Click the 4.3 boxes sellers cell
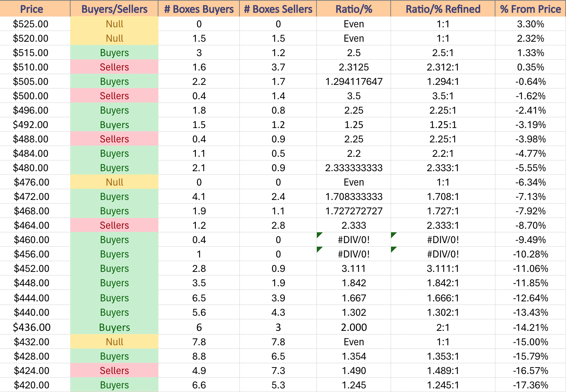The width and height of the screenshot is (566, 392). click(x=278, y=313)
